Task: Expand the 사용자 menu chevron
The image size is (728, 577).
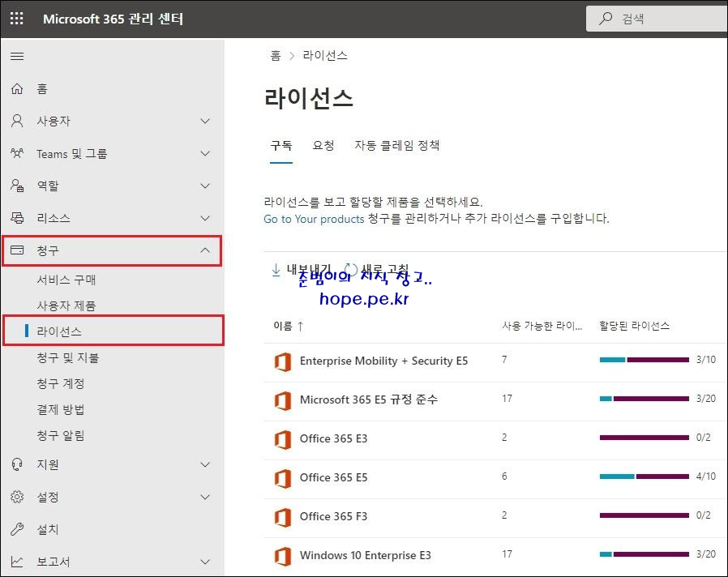Action: coord(205,121)
